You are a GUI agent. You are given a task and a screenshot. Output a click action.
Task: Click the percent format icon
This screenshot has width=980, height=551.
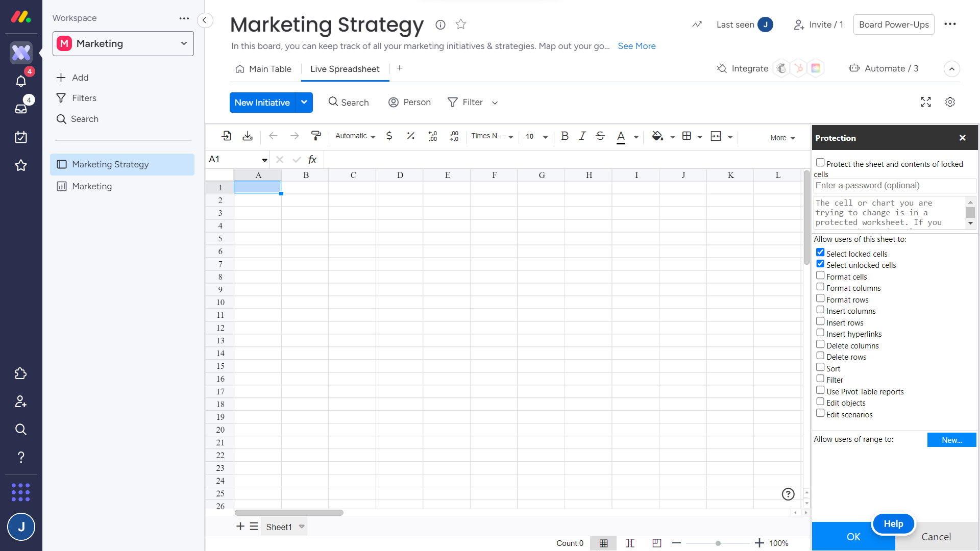click(410, 136)
